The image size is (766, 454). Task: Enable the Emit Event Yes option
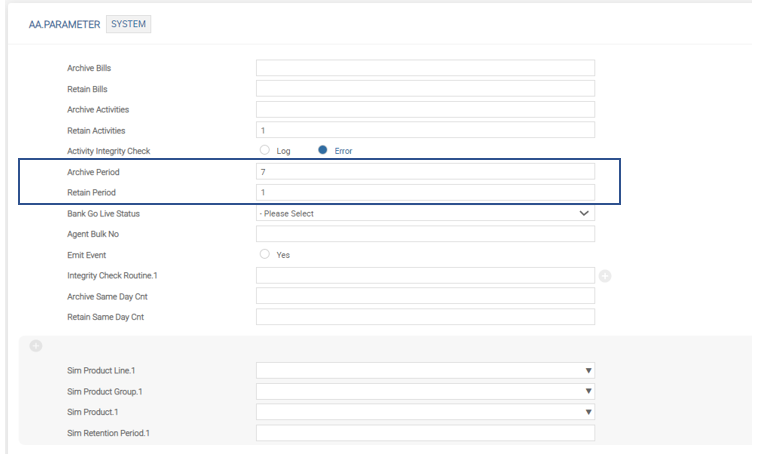coord(265,255)
